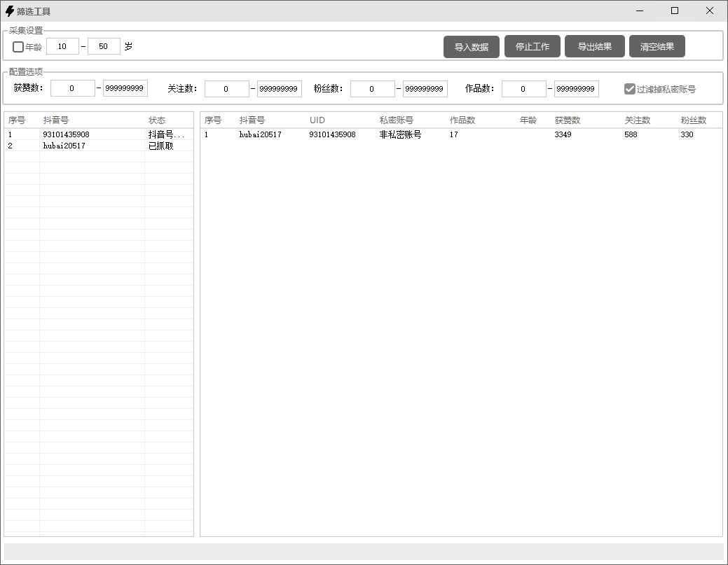Viewport: 728px width, 565px height.
Task: Click results table 获赞数 column header
Action: (x=586, y=120)
